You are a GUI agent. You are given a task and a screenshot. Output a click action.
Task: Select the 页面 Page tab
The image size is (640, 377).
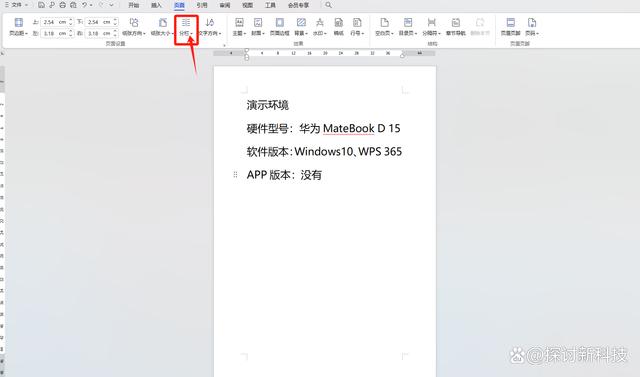179,5
